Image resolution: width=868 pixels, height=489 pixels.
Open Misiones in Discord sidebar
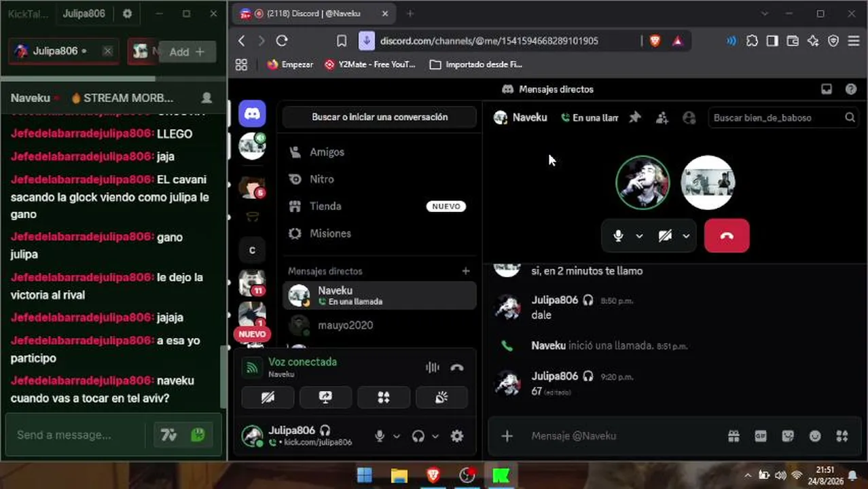pos(380,234)
